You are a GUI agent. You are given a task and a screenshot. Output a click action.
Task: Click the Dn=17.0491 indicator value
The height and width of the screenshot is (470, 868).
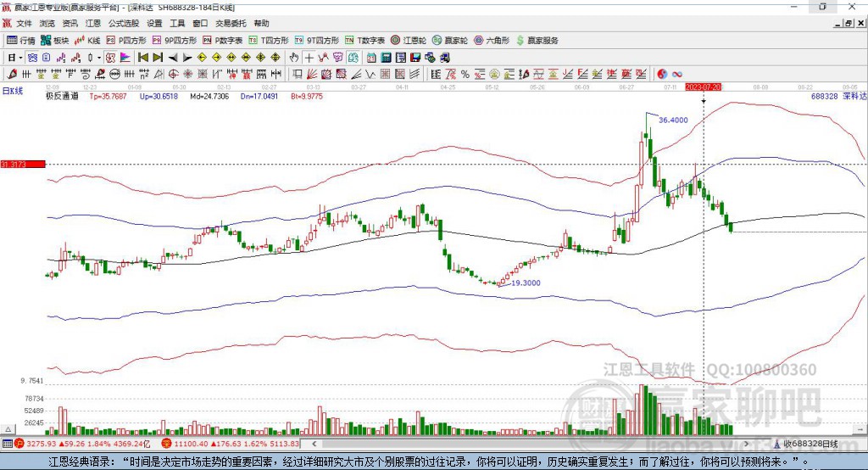[259, 96]
